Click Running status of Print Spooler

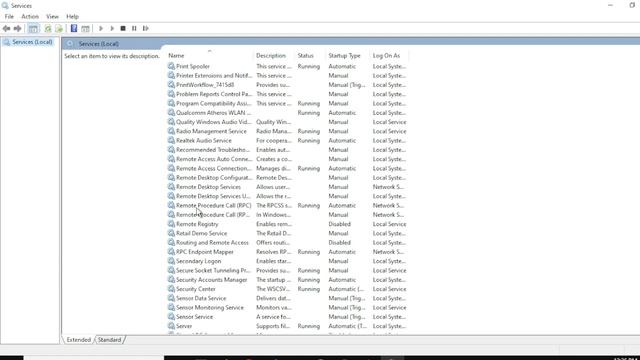[x=309, y=66]
